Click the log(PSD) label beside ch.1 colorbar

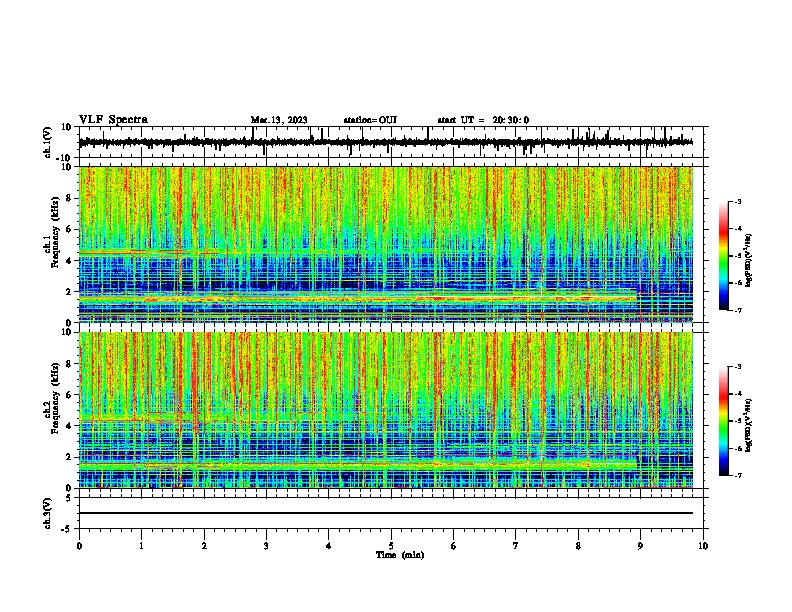coord(748,261)
